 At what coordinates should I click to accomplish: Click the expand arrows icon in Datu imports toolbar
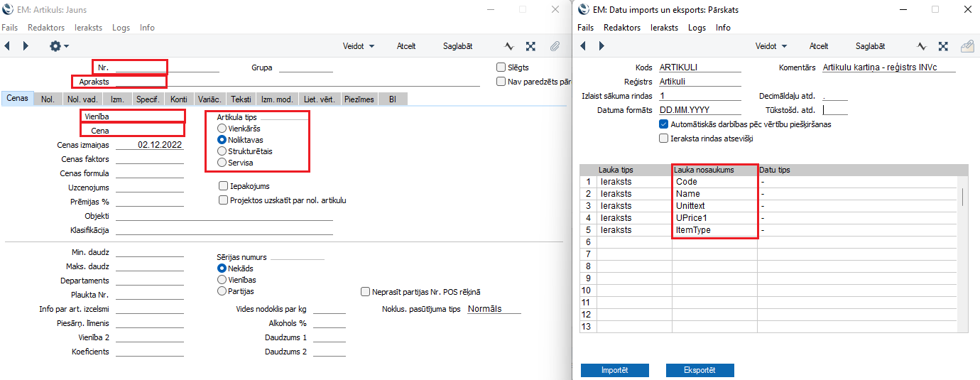point(943,46)
